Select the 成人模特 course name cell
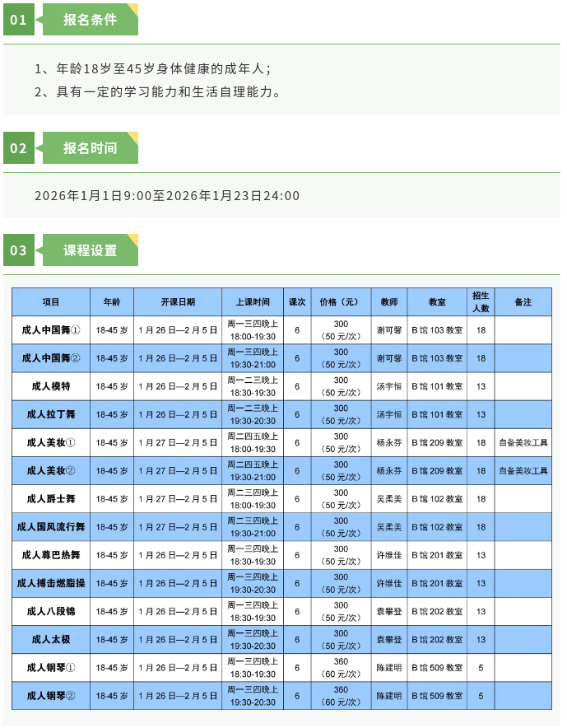This screenshot has height=728, width=567. [x=51, y=386]
